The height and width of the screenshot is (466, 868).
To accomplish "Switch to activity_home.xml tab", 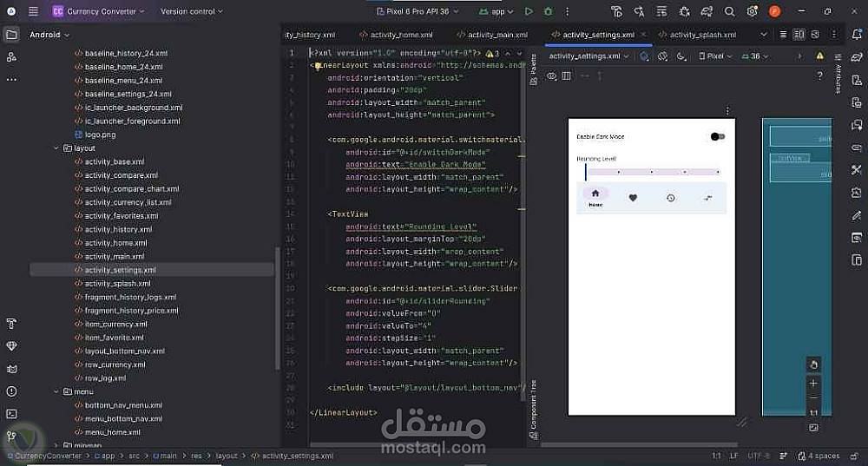I will pos(396,35).
